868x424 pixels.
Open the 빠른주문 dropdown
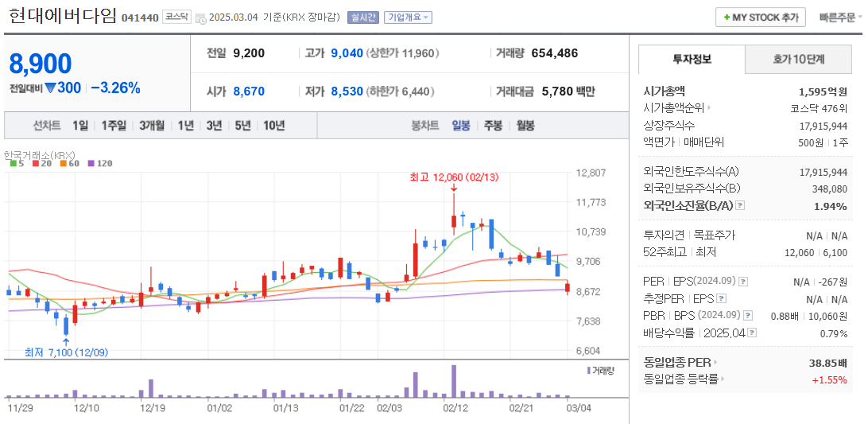[x=839, y=18]
